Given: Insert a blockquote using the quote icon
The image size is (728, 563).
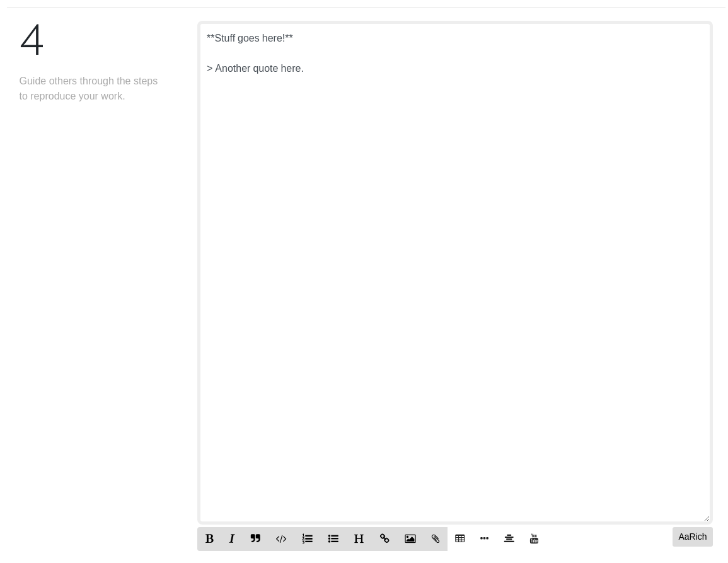Looking at the screenshot, I should point(255,538).
